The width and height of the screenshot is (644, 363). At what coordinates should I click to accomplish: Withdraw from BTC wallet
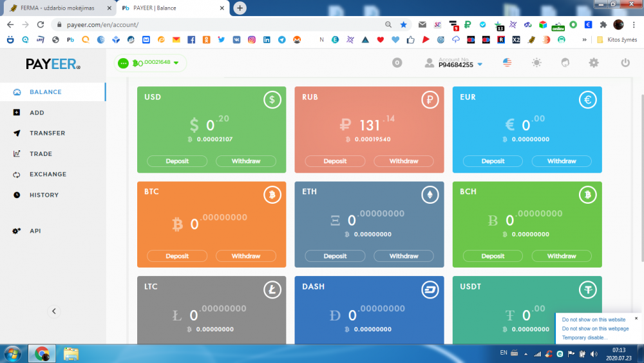point(246,256)
